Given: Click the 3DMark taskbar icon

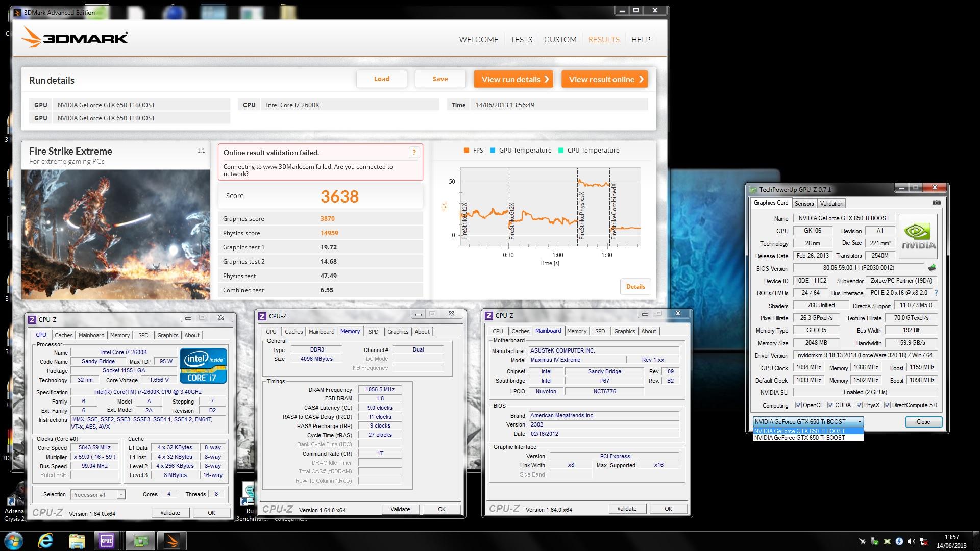Looking at the screenshot, I should coord(171,541).
